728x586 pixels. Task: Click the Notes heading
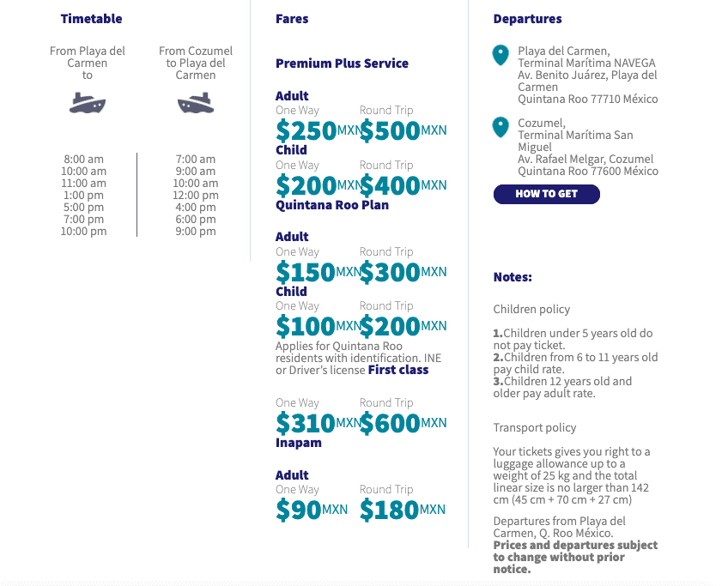point(513,277)
